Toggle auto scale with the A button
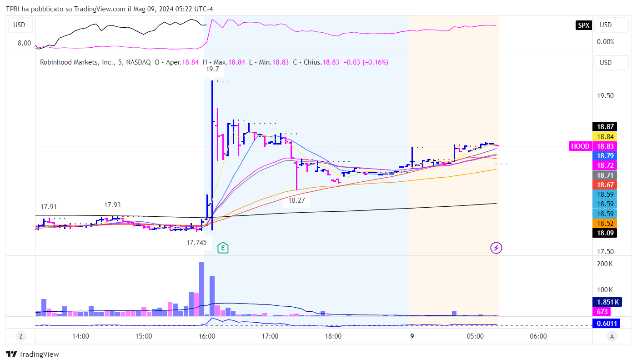 click(612, 337)
